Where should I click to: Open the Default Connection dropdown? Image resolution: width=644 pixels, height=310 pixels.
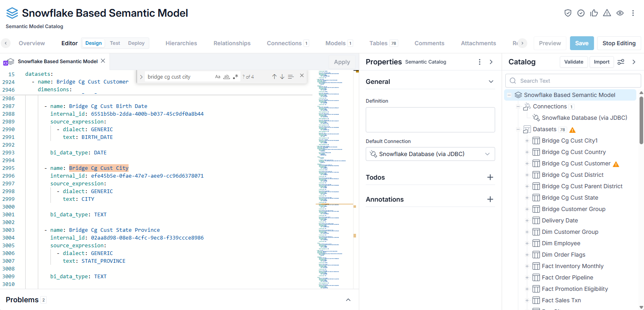(x=430, y=154)
